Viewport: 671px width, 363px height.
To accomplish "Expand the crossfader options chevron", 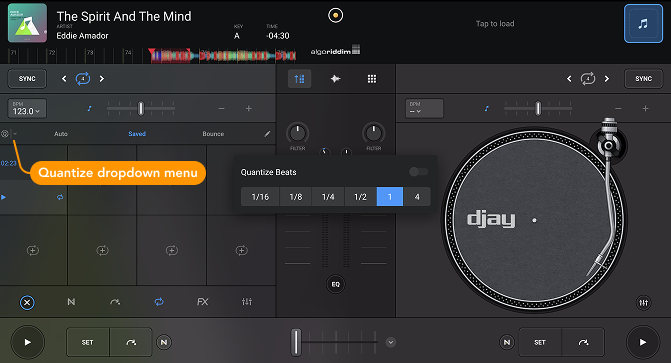I will click(x=390, y=342).
